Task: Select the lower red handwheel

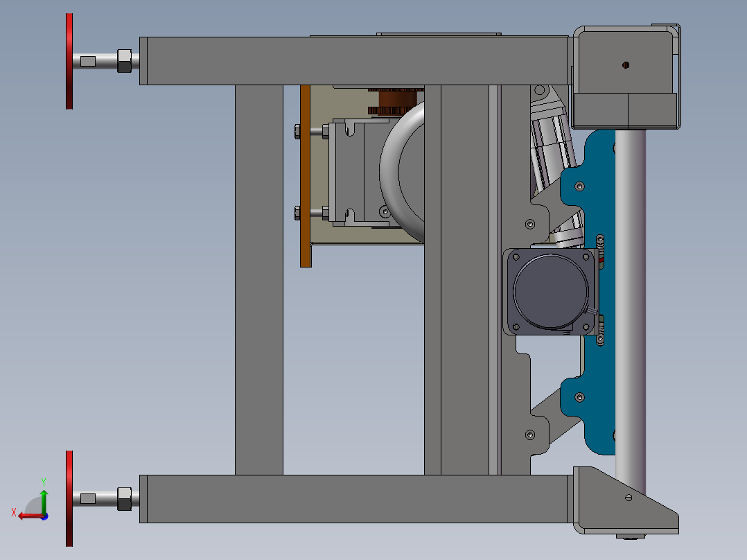Action: tap(69, 498)
